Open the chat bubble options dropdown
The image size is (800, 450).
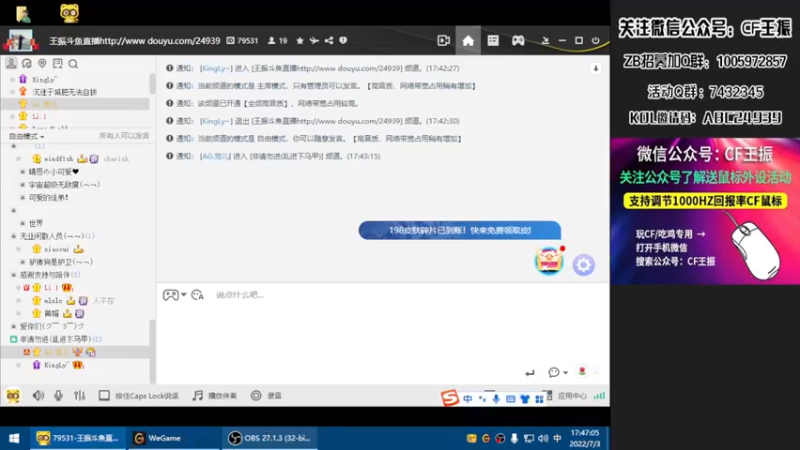[558, 372]
